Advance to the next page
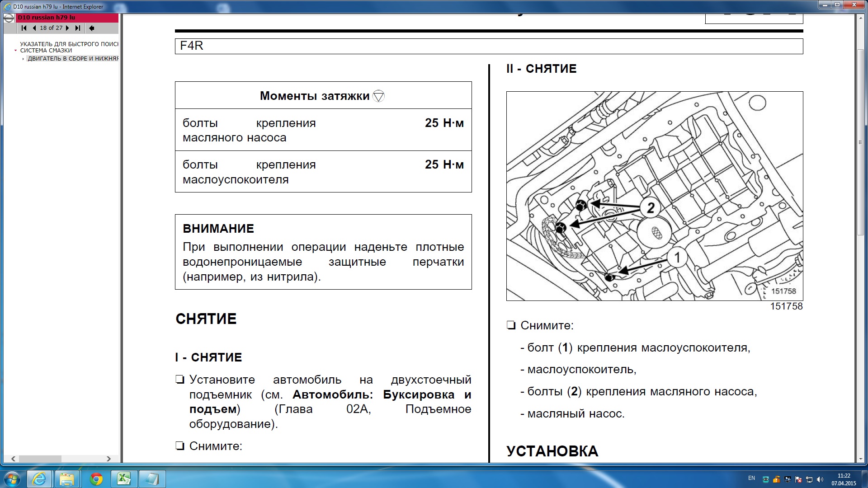This screenshot has height=488, width=868. tap(67, 28)
